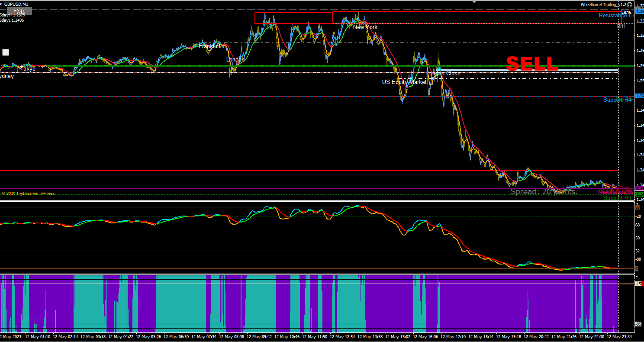Click the US Equity Market label
The image size is (644, 342).
(404, 82)
